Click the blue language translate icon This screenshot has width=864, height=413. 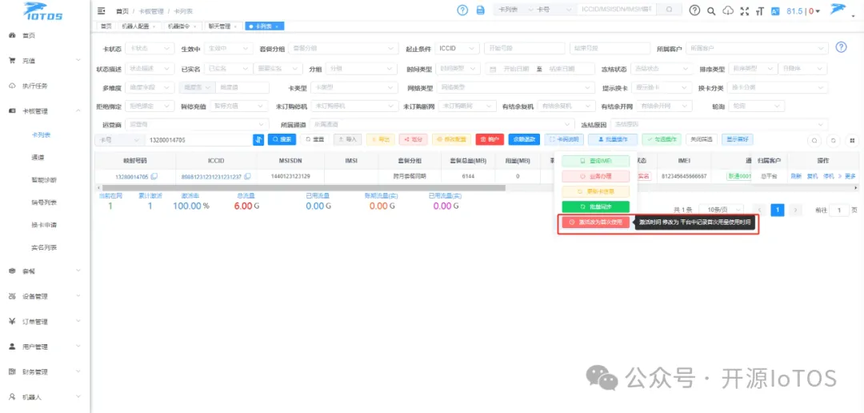tap(775, 11)
